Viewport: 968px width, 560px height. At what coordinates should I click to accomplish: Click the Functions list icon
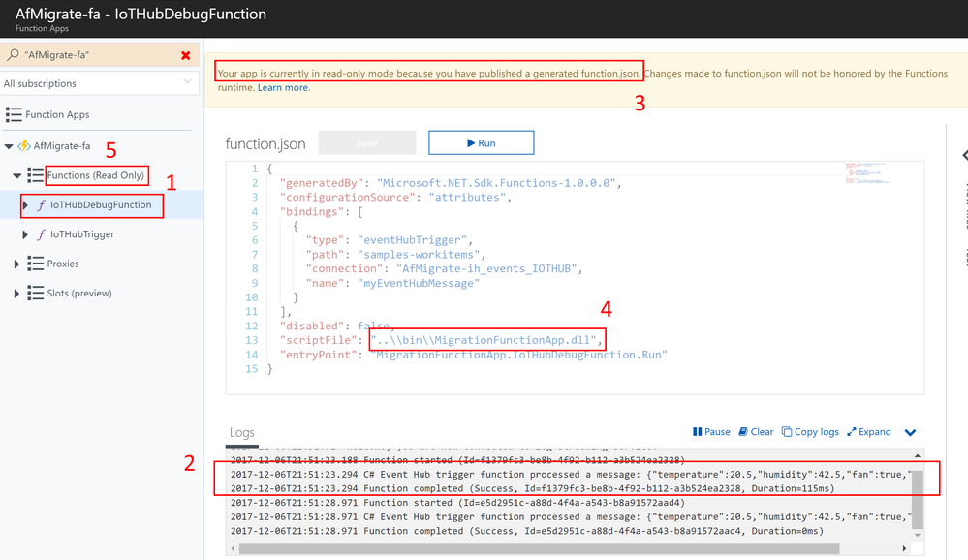35,175
